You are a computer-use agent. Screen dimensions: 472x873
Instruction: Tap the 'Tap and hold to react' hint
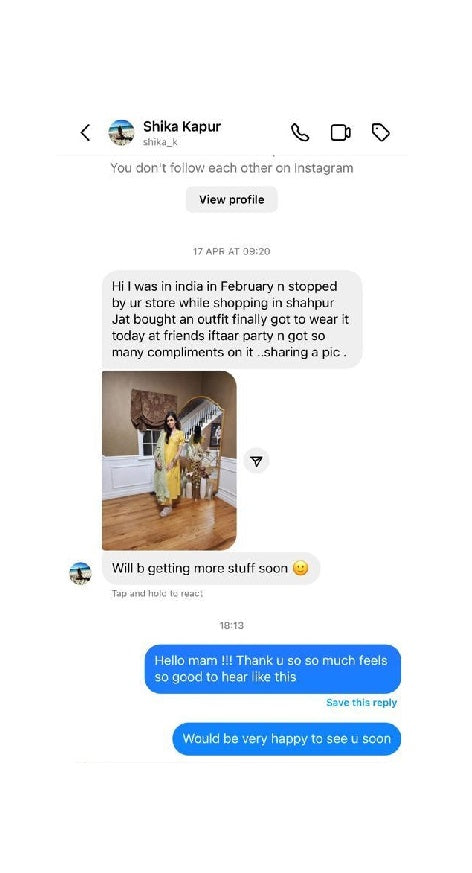[158, 594]
